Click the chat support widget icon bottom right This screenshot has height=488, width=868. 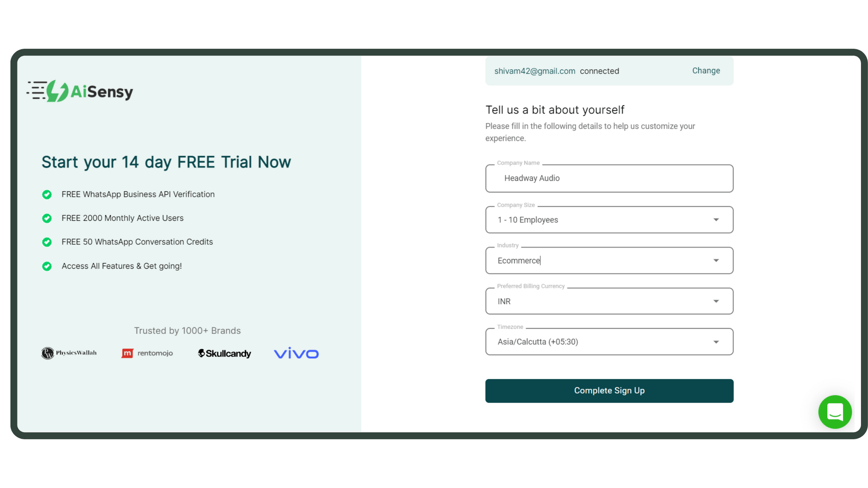[x=835, y=412]
